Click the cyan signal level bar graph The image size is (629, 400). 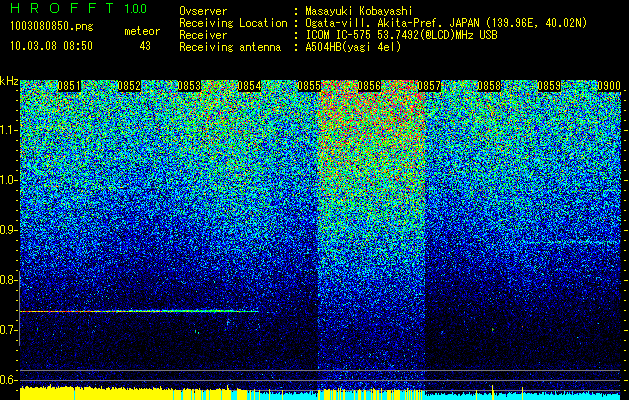521,396
